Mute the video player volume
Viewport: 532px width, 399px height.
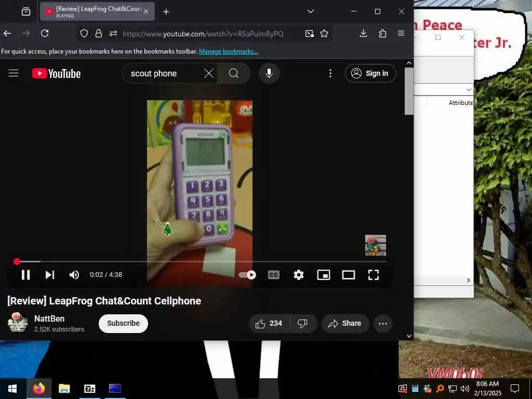[x=74, y=275]
